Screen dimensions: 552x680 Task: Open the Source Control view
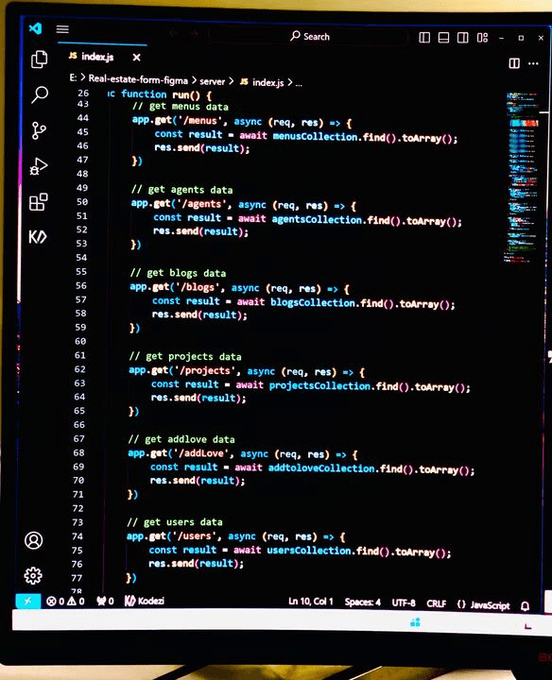(39, 130)
